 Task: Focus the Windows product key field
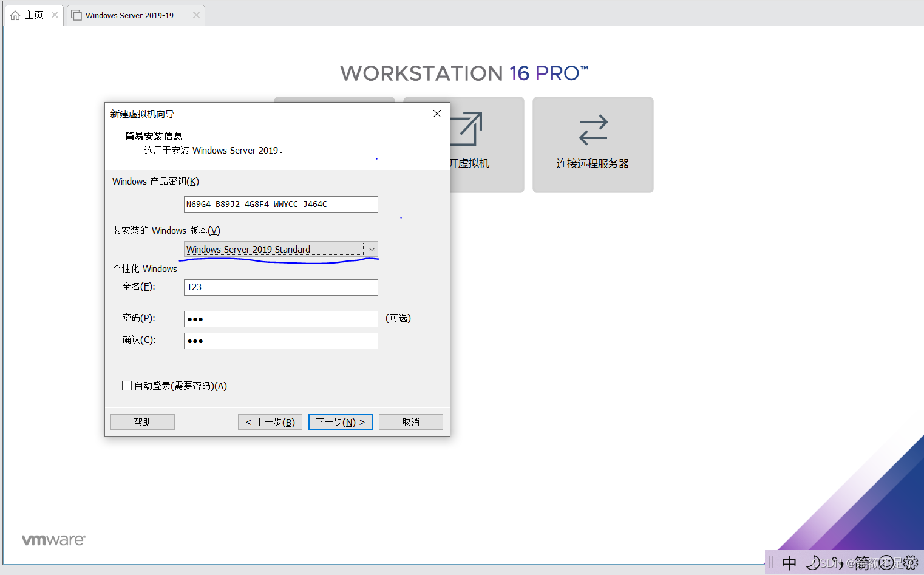(x=280, y=204)
